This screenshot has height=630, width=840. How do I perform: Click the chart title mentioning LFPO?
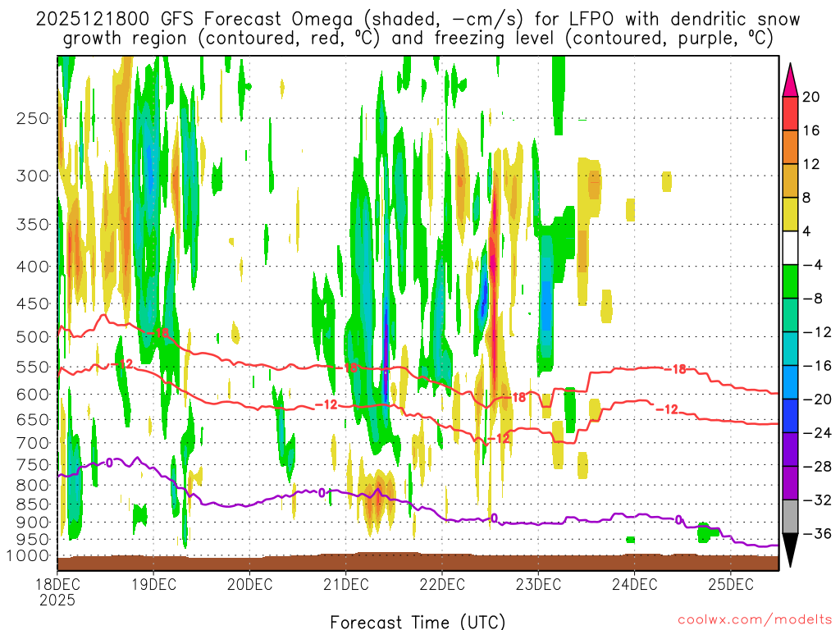point(418,29)
